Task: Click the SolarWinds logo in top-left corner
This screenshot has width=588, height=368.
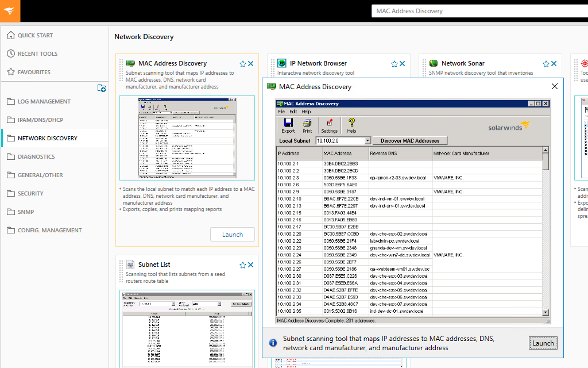Action: pos(10,11)
